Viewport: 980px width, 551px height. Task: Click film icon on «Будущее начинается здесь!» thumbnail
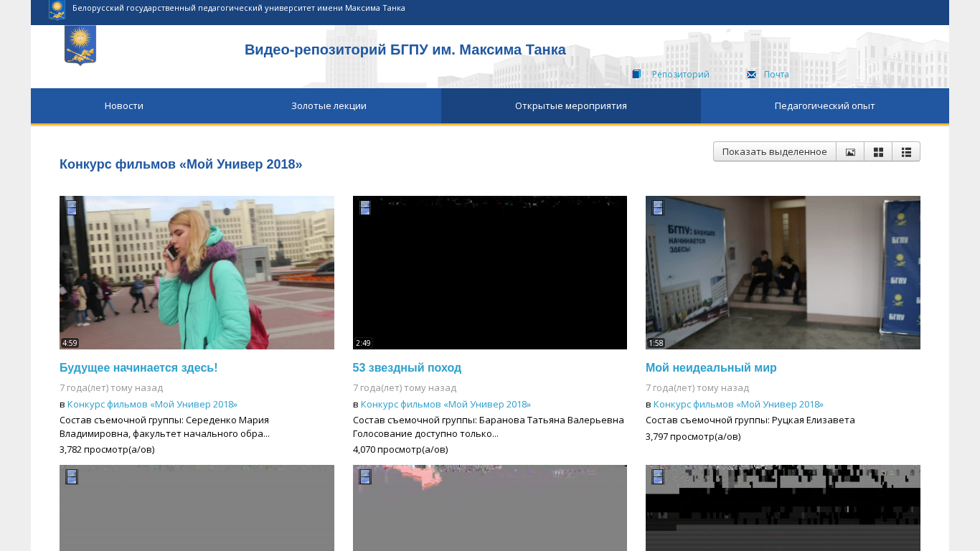[72, 208]
